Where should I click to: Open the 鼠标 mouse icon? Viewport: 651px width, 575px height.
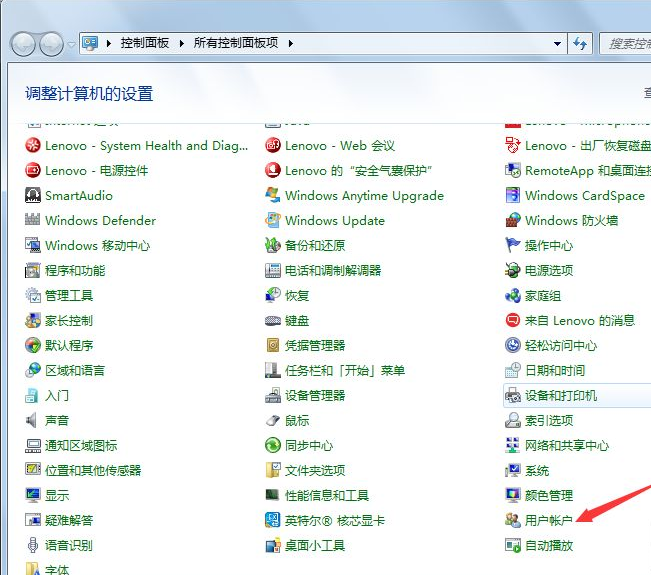pyautogui.click(x=273, y=421)
